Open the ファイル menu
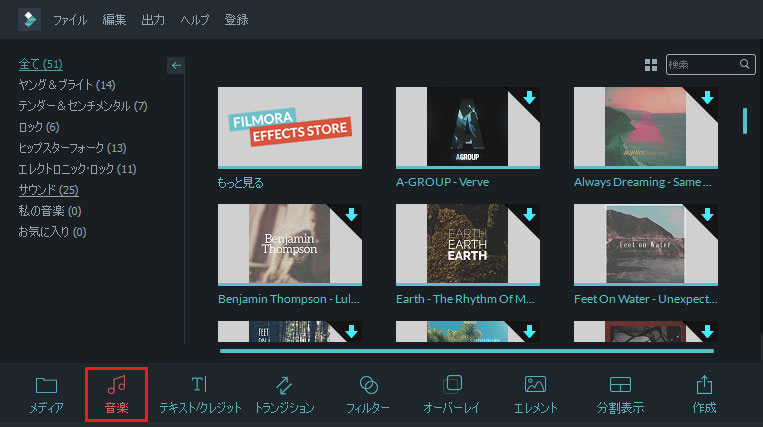763x427 pixels. point(70,20)
